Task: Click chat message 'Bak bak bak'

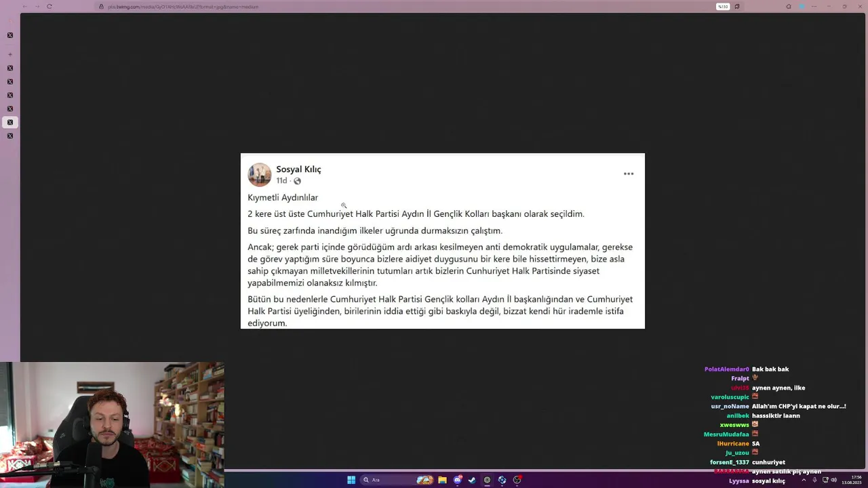Action: (x=770, y=369)
